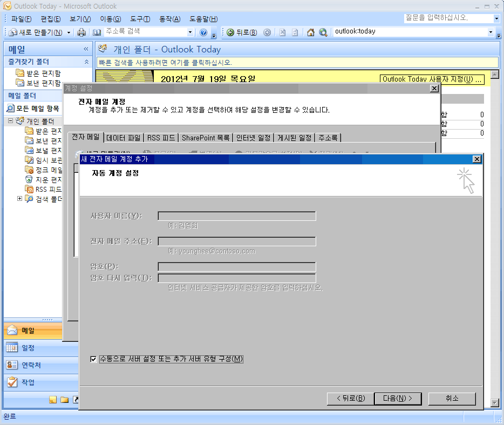Click the help question input box

point(449,18)
